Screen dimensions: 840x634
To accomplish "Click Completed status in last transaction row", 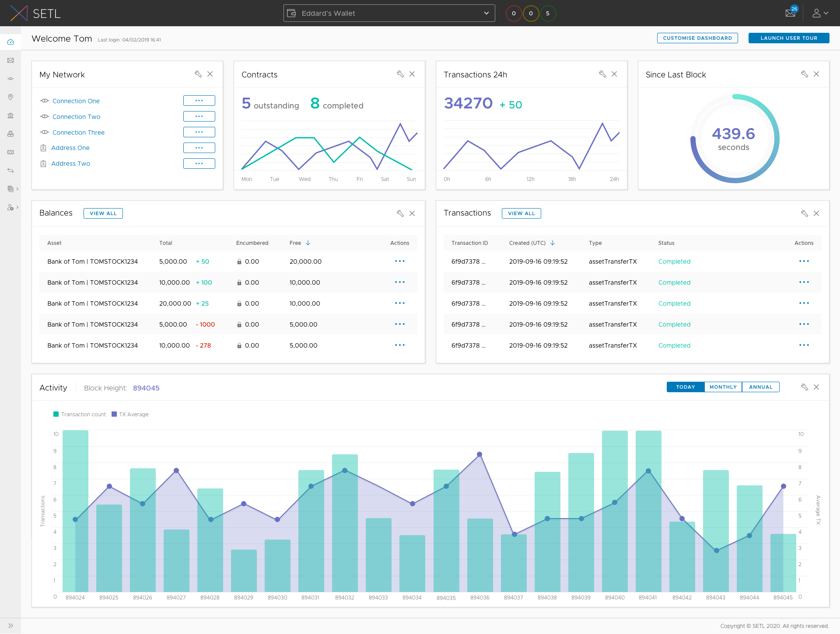I will point(674,345).
